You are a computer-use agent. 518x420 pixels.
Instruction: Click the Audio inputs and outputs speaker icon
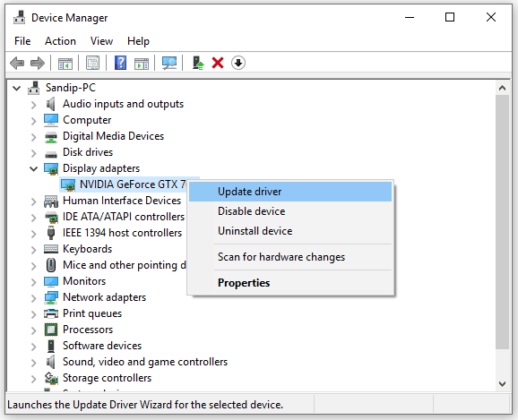(x=51, y=104)
